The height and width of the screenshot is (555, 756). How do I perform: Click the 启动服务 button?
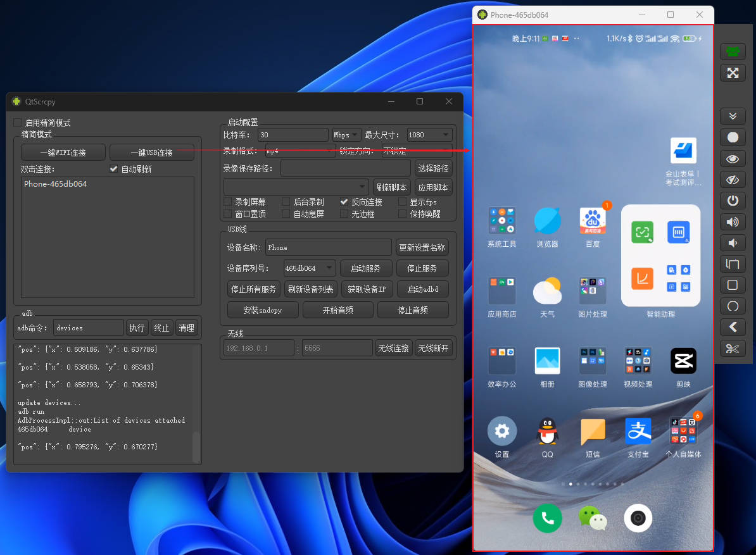(366, 268)
